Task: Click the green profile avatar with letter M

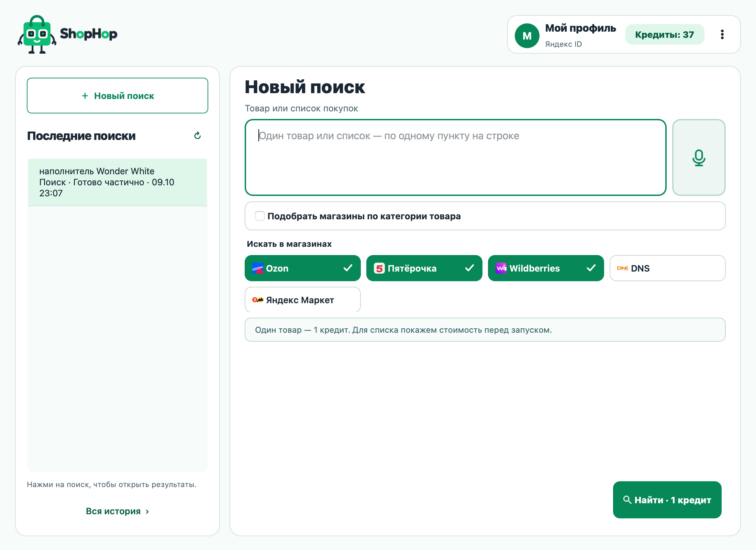Action: coord(527,35)
